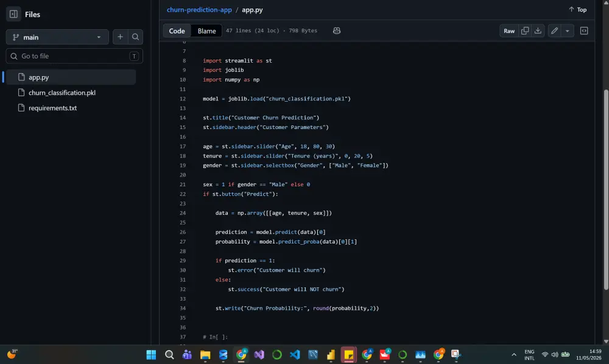Click the joblib.load model line
This screenshot has width=609, height=364.
coord(276,99)
